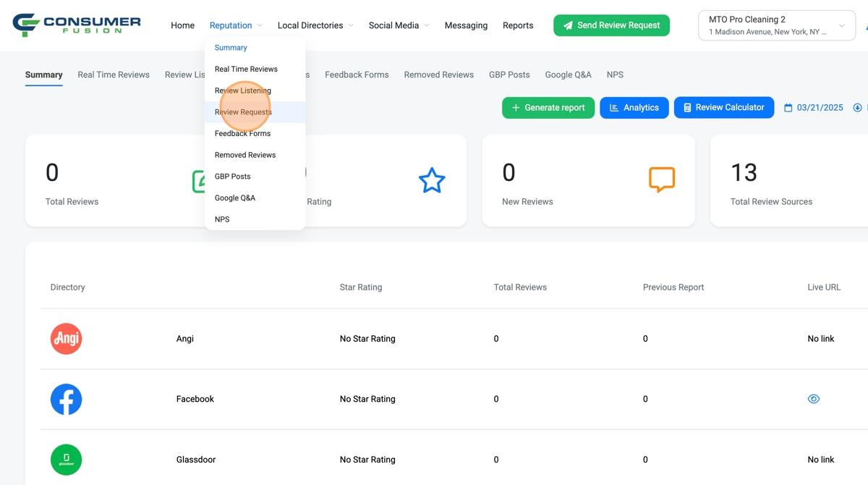868x485 pixels.
Task: Click the Send Review Request button
Action: [611, 25]
